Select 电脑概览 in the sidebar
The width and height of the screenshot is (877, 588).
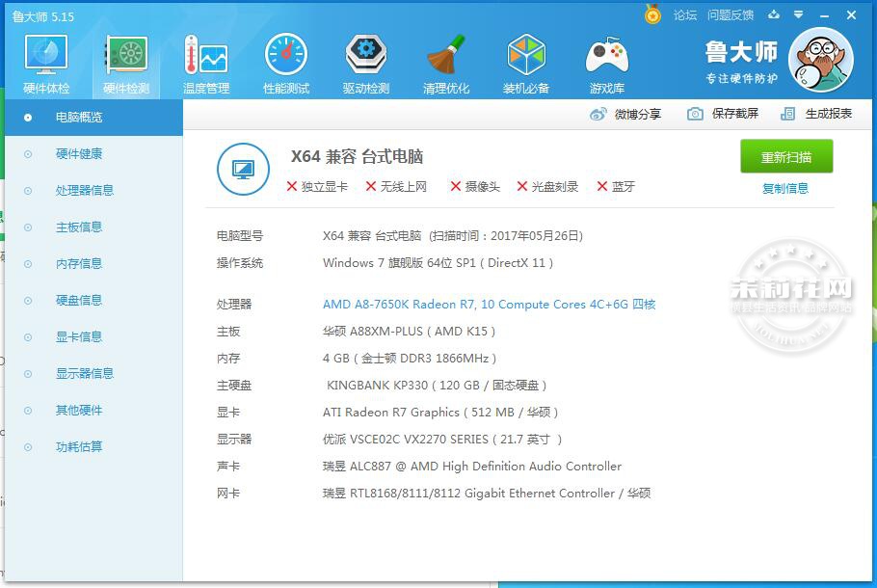[x=93, y=118]
